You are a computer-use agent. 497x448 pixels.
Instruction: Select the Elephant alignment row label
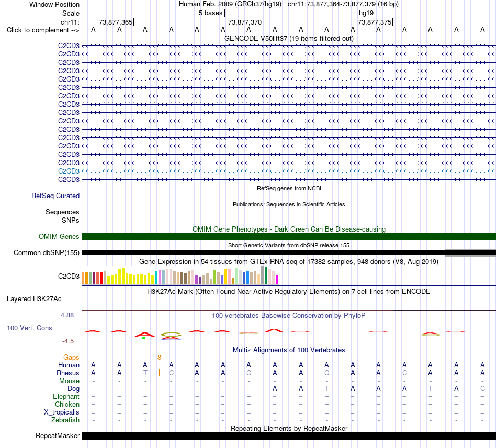pos(66,397)
